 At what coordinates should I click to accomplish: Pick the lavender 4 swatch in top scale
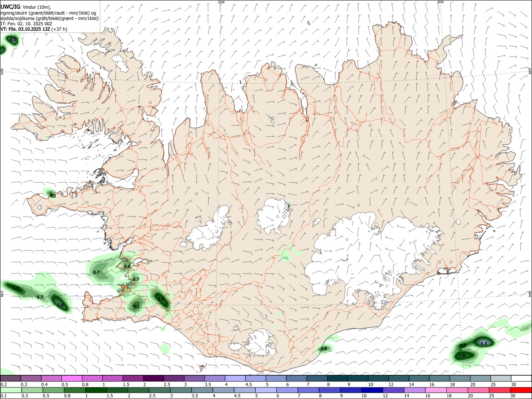coord(235,379)
